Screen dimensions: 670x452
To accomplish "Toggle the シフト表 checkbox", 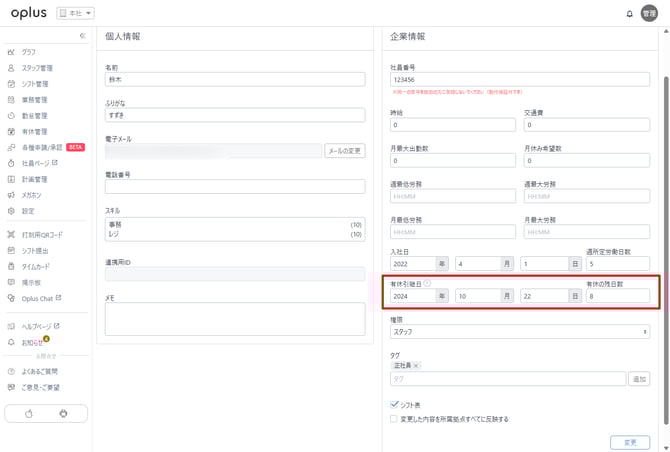I will click(x=394, y=404).
